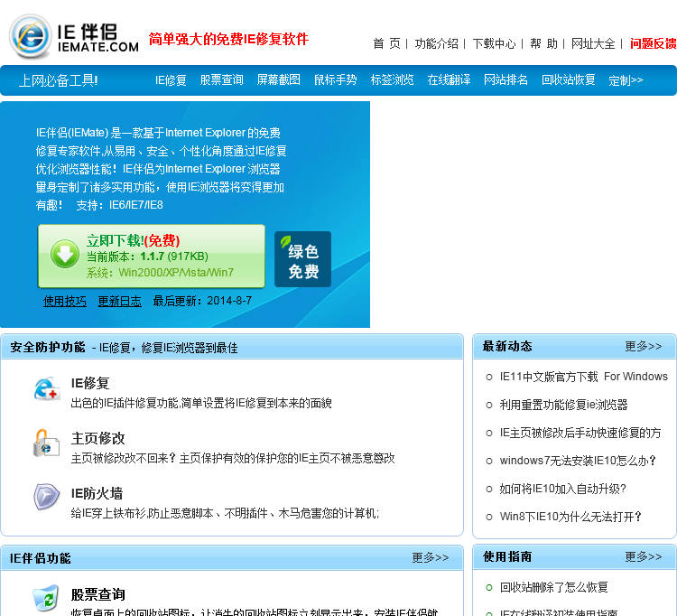The width and height of the screenshot is (677, 616).
Task: Select 屏幕截图 in the blue toolbar
Action: 279,79
